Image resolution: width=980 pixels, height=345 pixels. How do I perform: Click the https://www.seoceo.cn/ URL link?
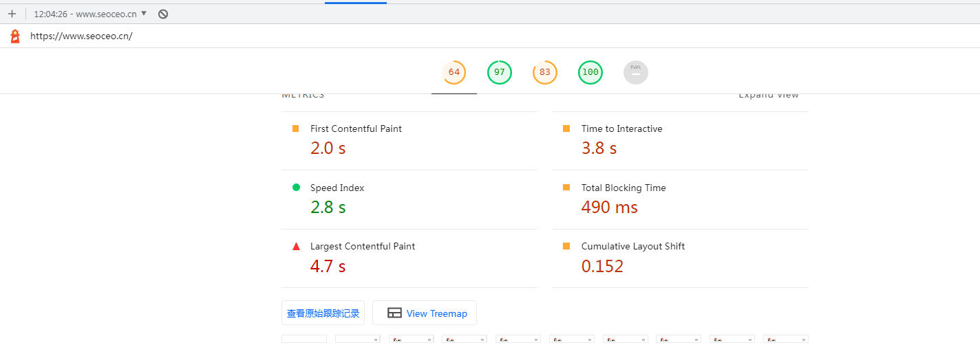tap(81, 36)
